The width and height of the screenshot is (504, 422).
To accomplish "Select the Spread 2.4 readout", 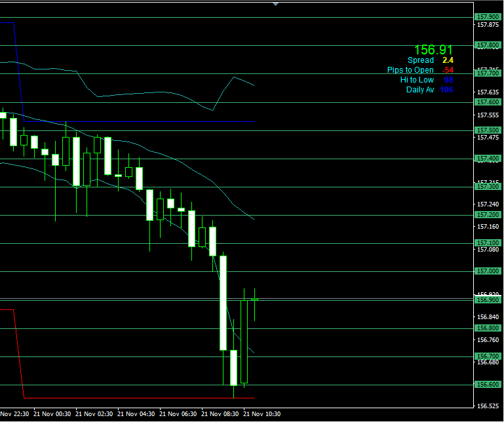I will coord(430,60).
